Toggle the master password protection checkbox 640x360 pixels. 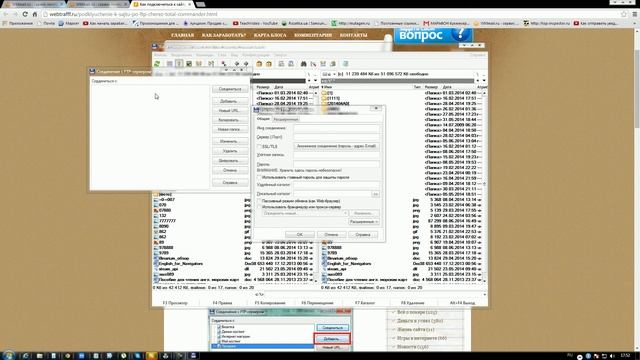pyautogui.click(x=259, y=178)
